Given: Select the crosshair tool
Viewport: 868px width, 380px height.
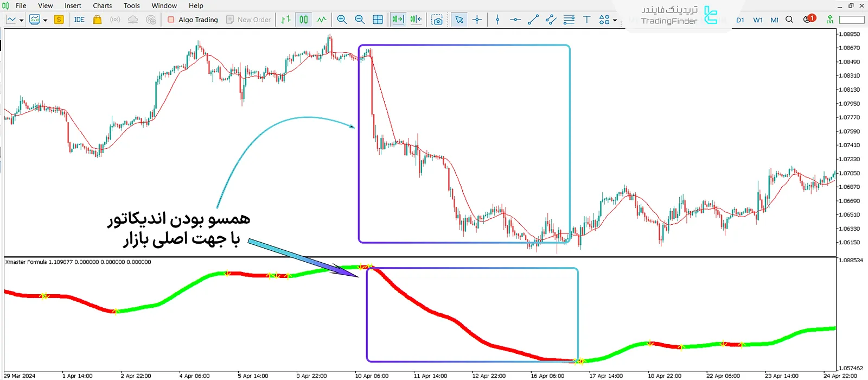Looking at the screenshot, I should pyautogui.click(x=477, y=20).
